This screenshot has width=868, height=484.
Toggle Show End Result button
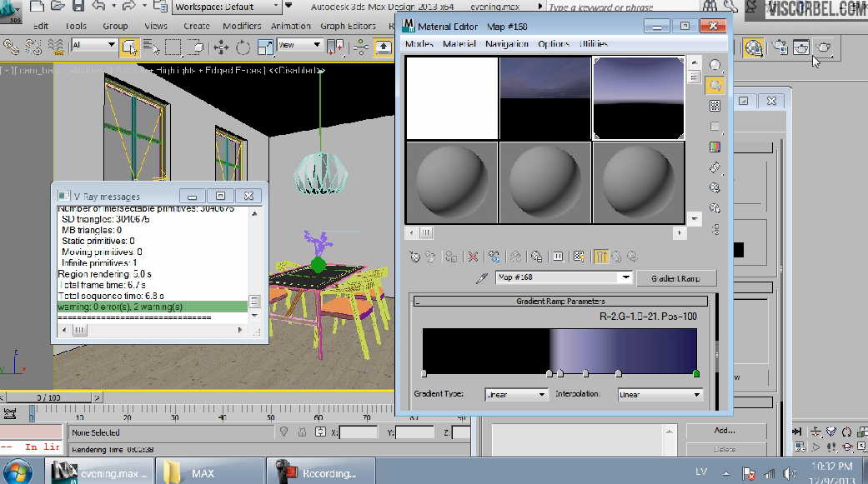coord(600,257)
